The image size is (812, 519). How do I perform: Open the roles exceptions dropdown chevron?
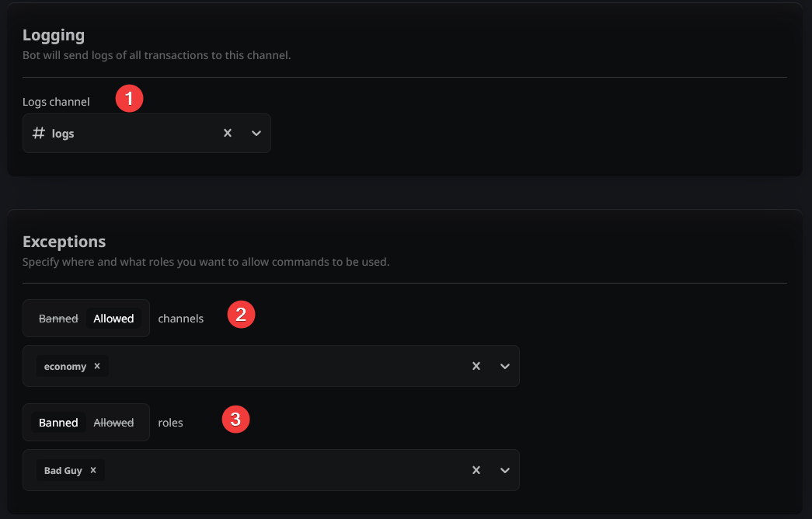pos(505,470)
